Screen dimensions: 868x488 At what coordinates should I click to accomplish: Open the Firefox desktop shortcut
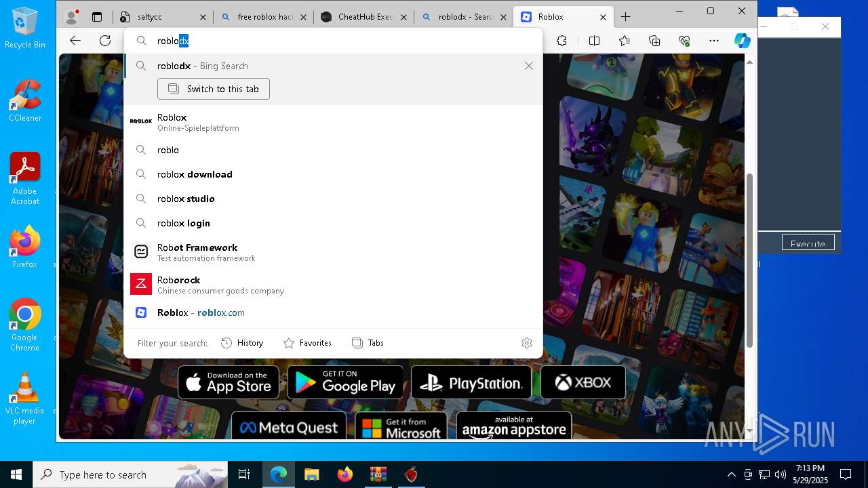click(x=25, y=247)
